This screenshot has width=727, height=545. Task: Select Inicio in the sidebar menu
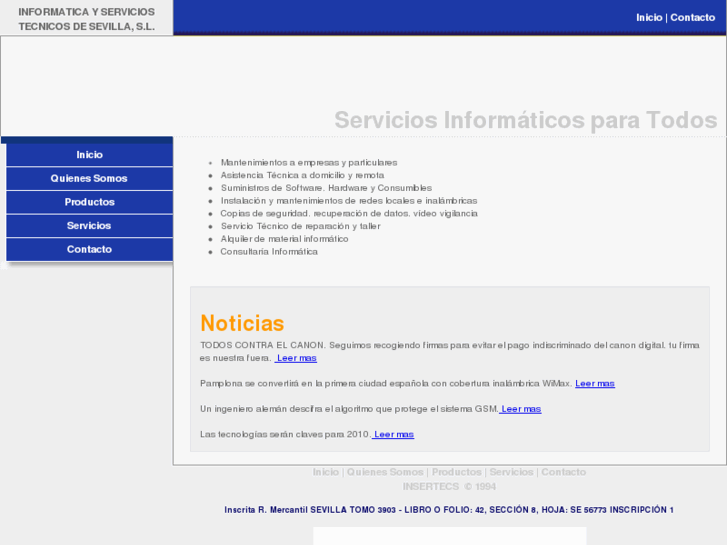pos(89,155)
